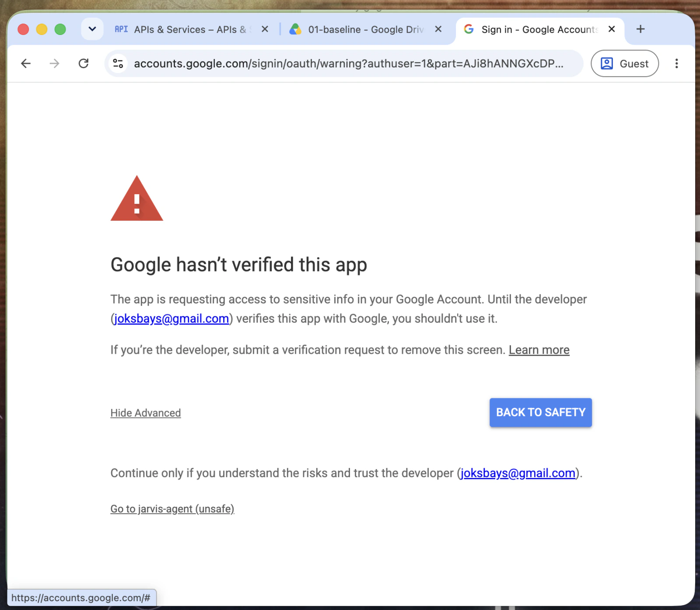700x610 pixels.
Task: Open the site information icon in address bar
Action: pyautogui.click(x=118, y=64)
